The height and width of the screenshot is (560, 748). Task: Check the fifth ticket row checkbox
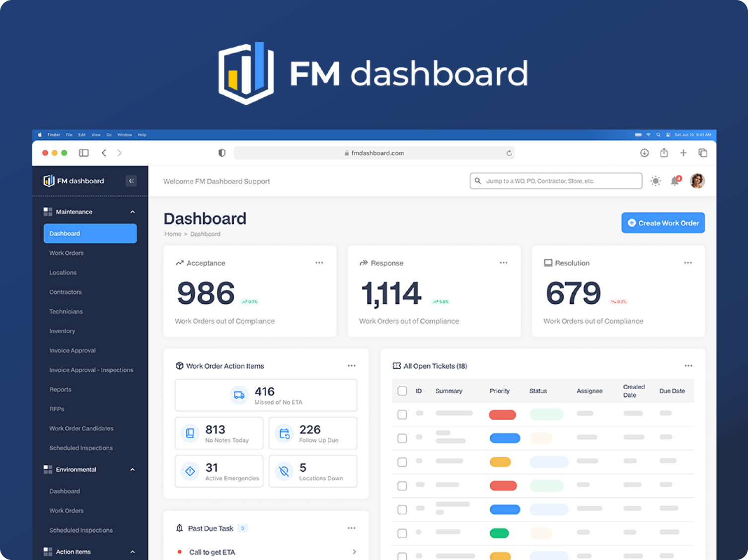402,510
